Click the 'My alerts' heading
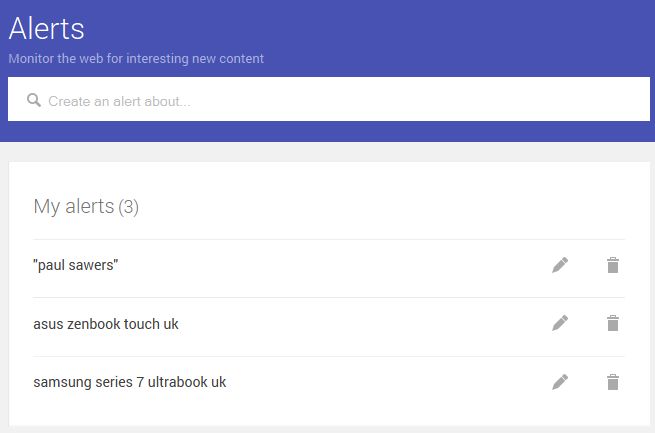655x433 pixels. (73, 207)
